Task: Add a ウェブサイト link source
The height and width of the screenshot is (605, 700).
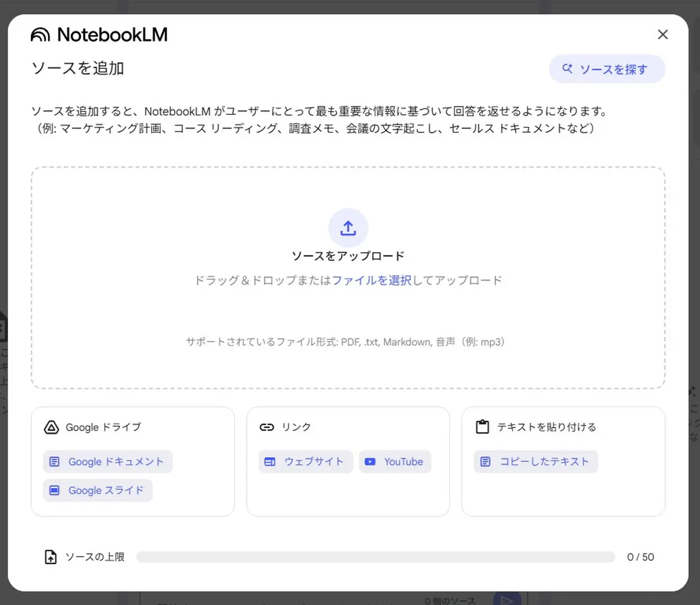Action: [305, 462]
